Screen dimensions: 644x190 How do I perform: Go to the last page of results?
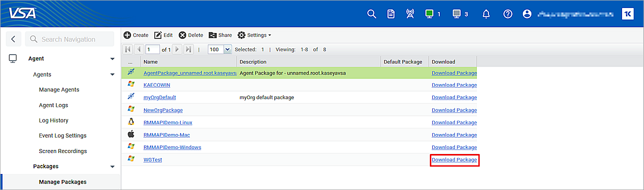189,49
